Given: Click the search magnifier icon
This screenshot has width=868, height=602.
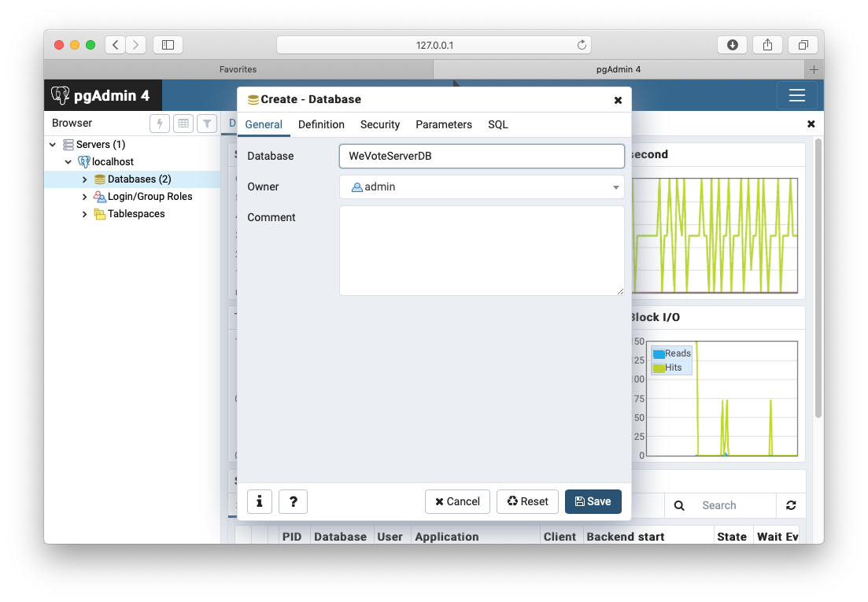Looking at the screenshot, I should 679,505.
